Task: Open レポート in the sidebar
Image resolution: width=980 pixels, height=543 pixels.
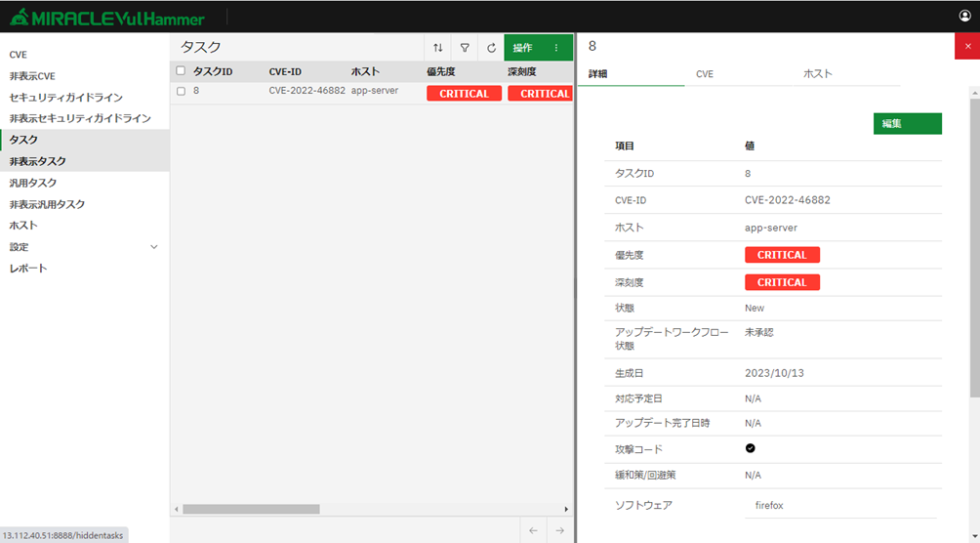Action: coord(28,269)
